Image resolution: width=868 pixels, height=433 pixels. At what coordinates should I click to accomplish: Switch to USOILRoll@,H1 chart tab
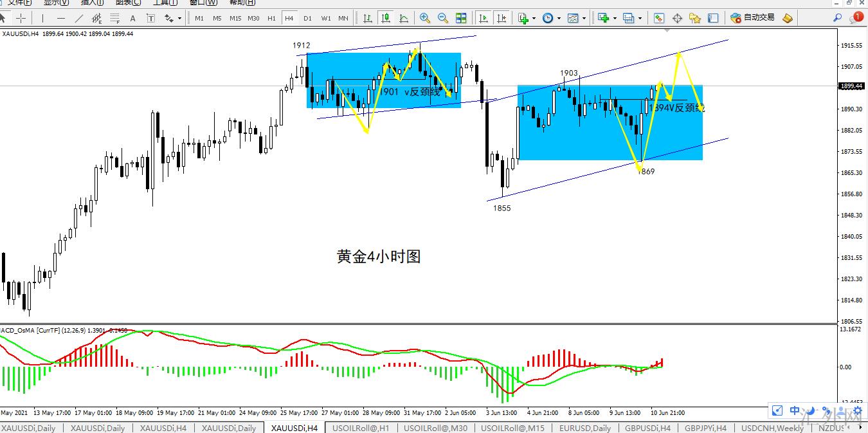coord(361,428)
